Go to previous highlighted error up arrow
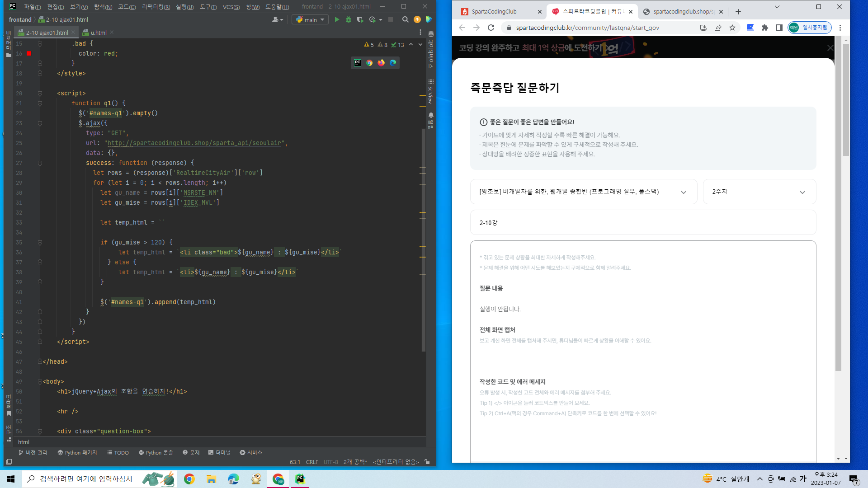Viewport: 868px width, 488px height. click(x=411, y=44)
